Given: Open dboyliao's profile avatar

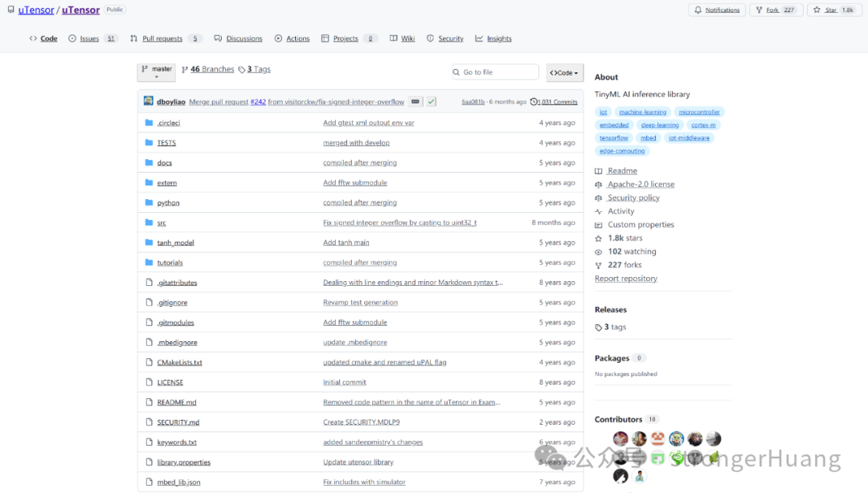Looking at the screenshot, I should coord(147,101).
